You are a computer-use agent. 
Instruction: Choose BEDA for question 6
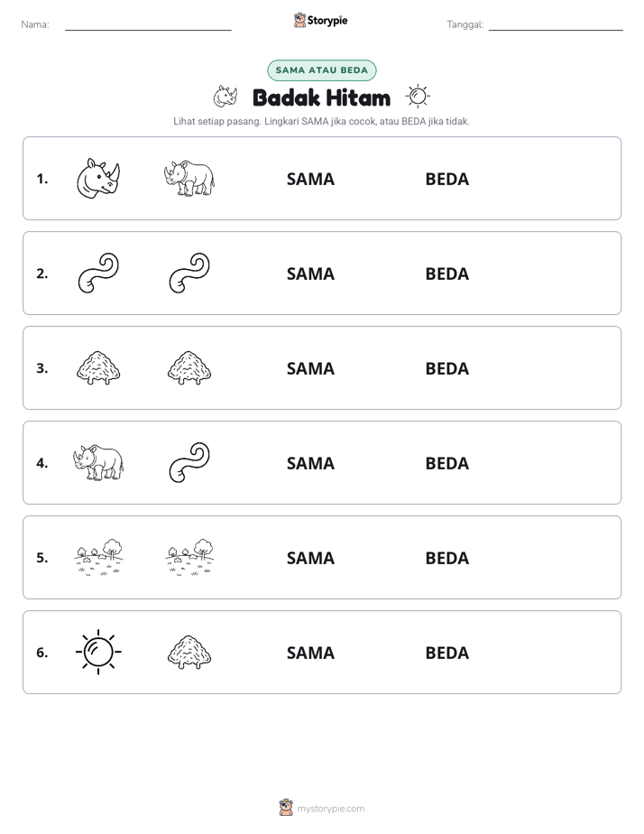click(446, 653)
